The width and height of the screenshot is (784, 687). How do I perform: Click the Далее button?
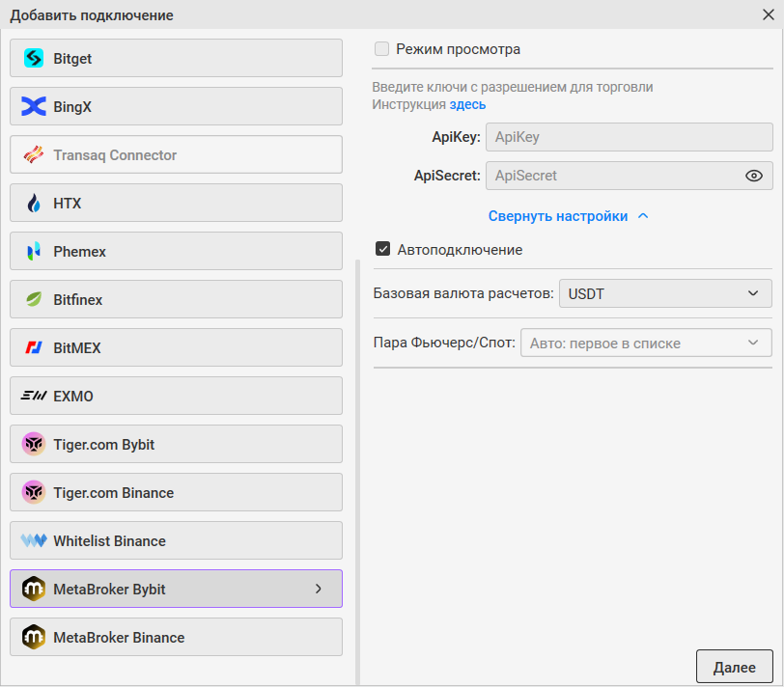pos(734,667)
